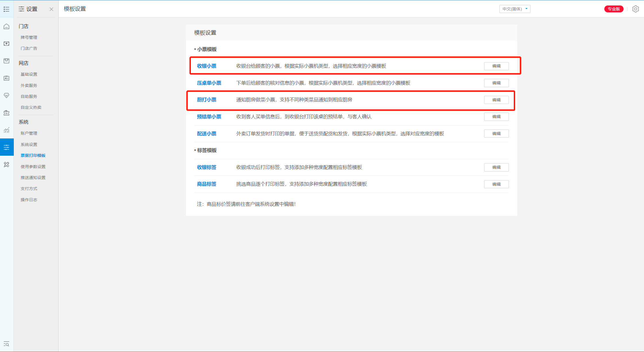The image size is (644, 352).
Task: Open the cashier money icon in sidebar
Action: tap(7, 43)
